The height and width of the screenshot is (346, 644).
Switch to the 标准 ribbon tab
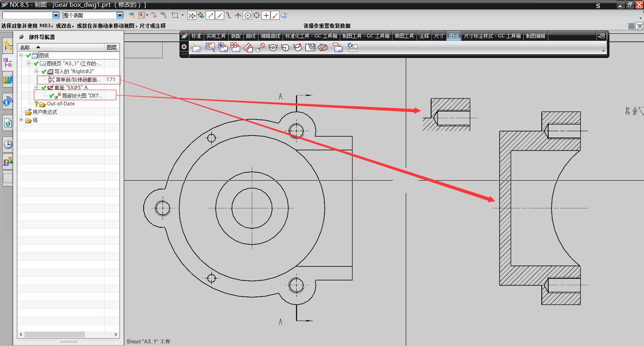coord(196,36)
